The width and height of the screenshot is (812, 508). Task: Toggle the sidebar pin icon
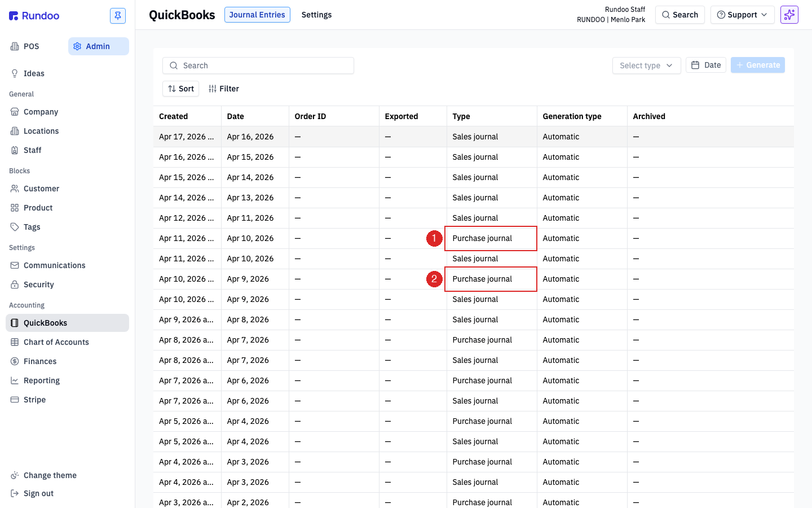118,16
